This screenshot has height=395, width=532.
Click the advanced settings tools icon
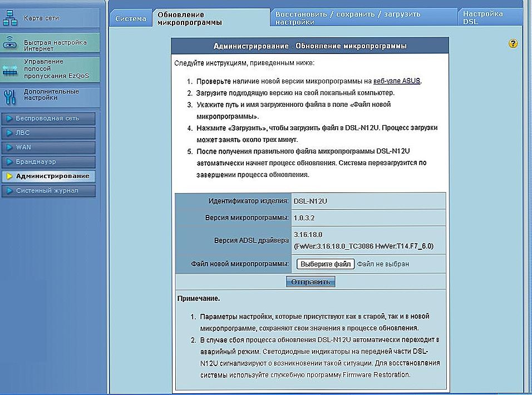(10, 97)
